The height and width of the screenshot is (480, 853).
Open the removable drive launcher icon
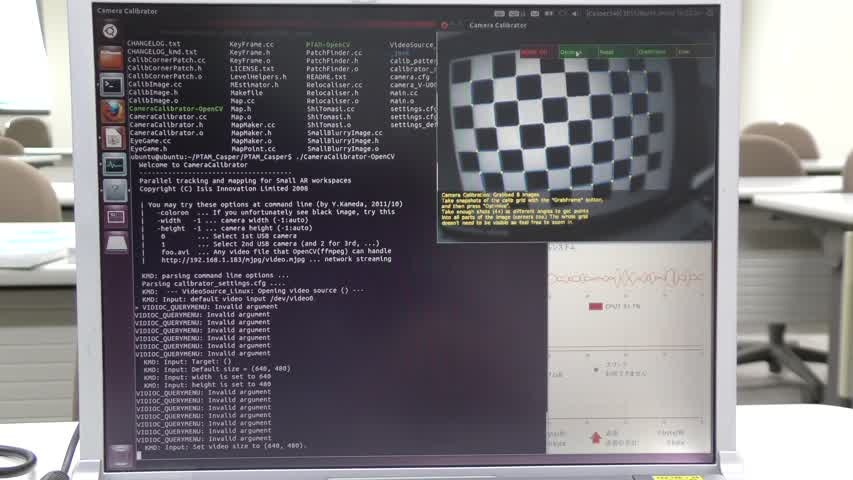coord(117,243)
